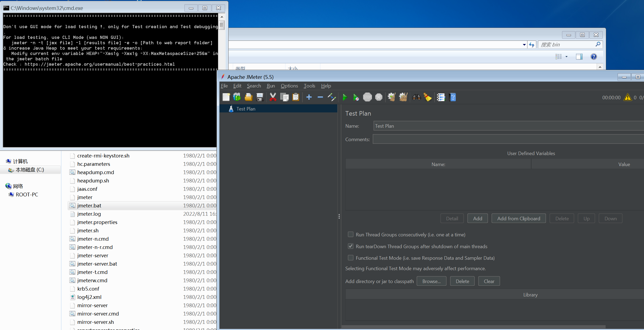Start the test with green play icon

[345, 97]
